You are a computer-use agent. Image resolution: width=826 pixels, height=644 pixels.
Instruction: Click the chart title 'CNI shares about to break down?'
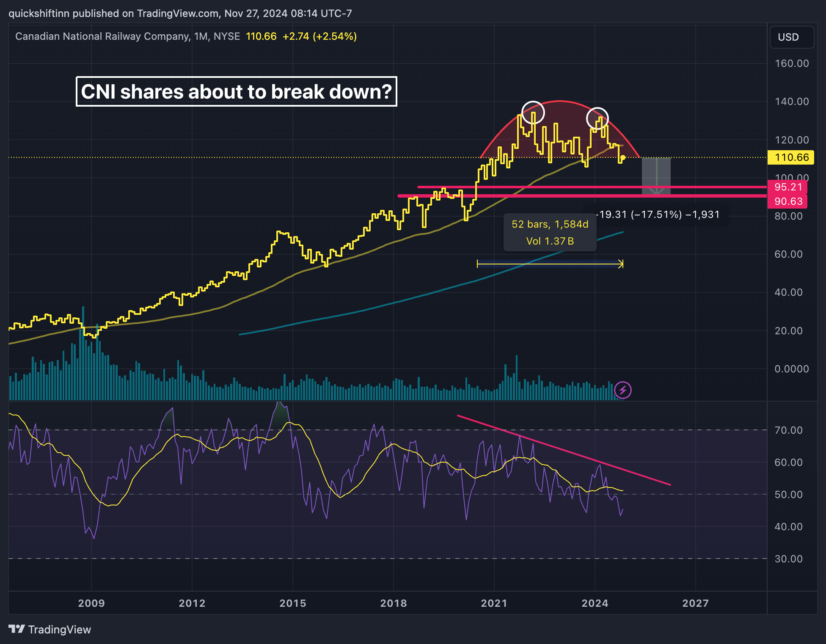(x=236, y=91)
